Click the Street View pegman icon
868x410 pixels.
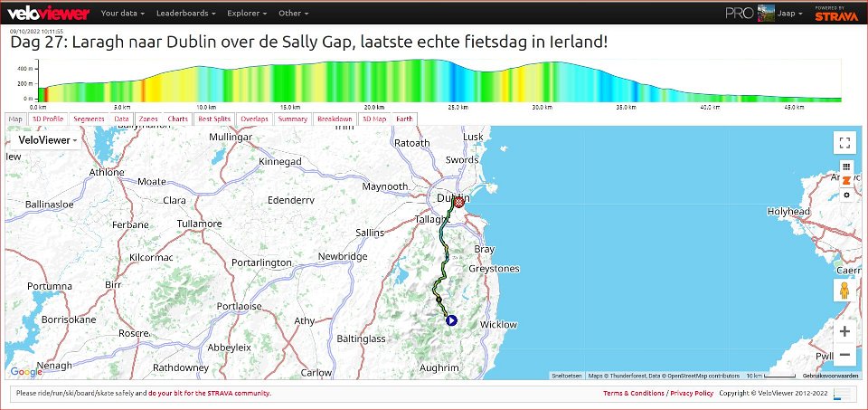coord(844,291)
